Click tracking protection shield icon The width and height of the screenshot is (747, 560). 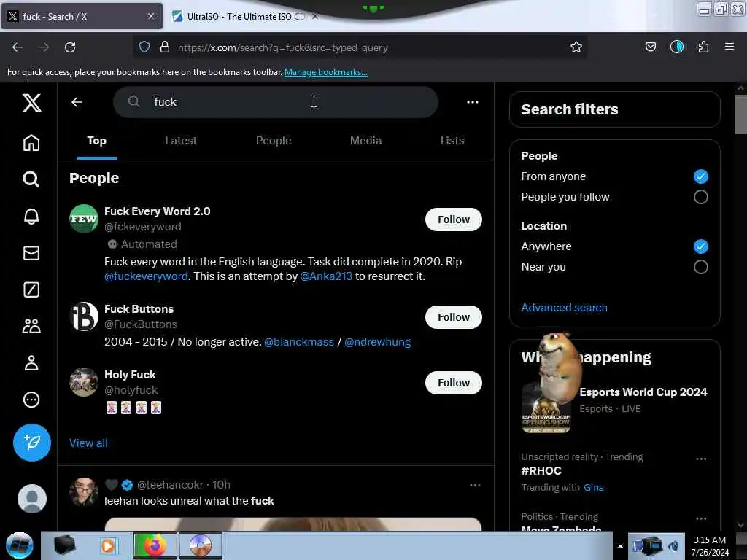144,47
